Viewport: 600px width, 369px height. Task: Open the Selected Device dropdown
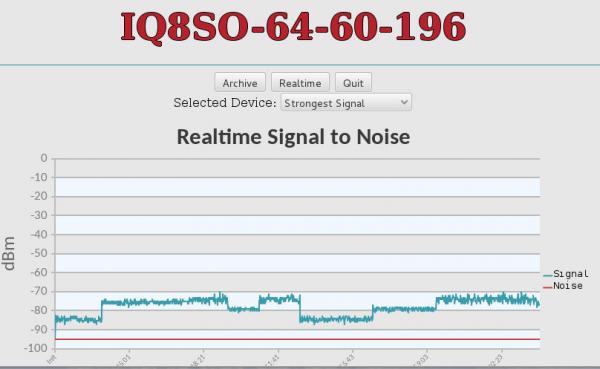(x=346, y=103)
